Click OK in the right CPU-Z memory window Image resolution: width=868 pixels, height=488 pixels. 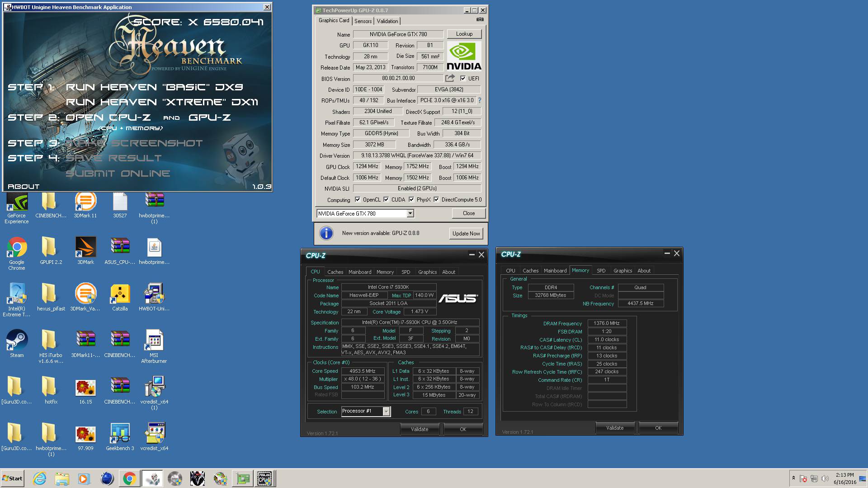click(x=658, y=428)
